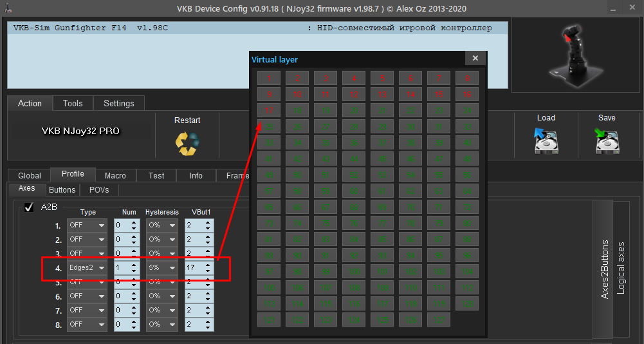Image resolution: width=644 pixels, height=344 pixels.
Task: Switch to the Settings tab
Action: click(x=118, y=103)
